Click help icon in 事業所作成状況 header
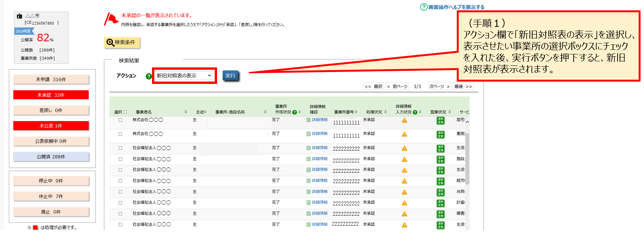Image resolution: width=644 pixels, height=249 pixels. coord(294,112)
